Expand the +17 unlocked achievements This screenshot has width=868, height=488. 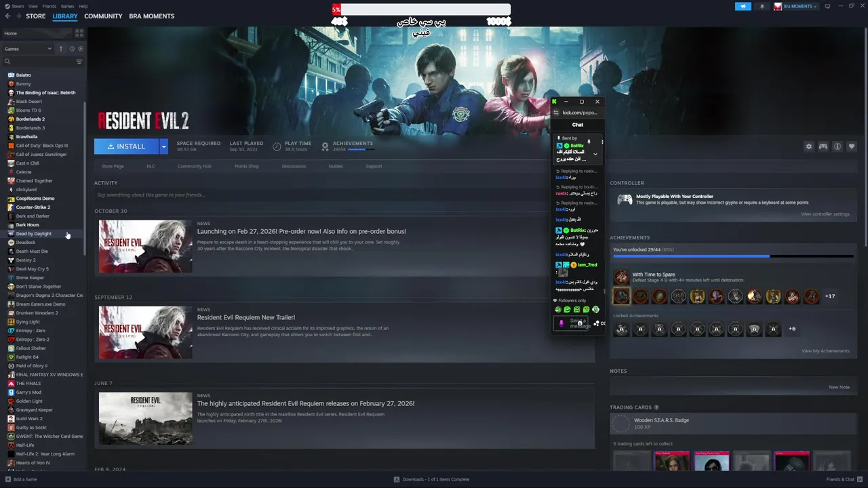[830, 296]
